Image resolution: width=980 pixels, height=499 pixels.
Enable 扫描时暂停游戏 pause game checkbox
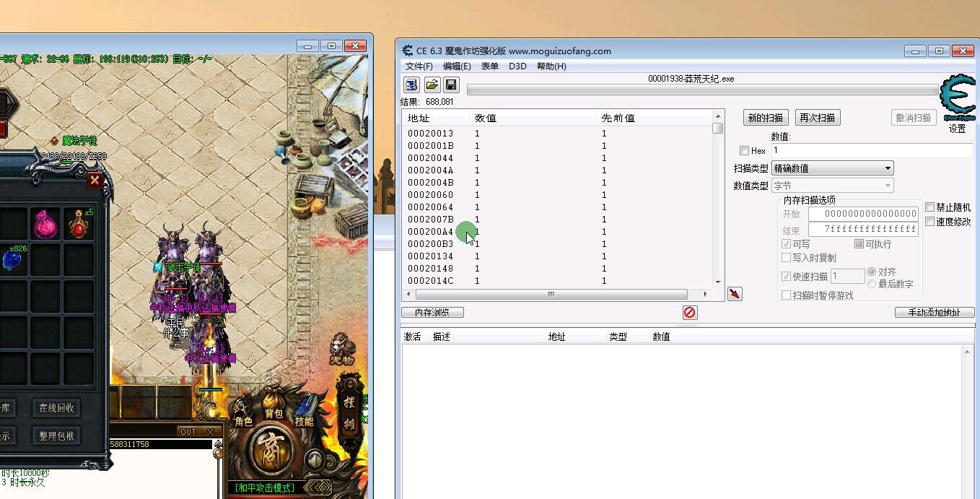point(787,295)
